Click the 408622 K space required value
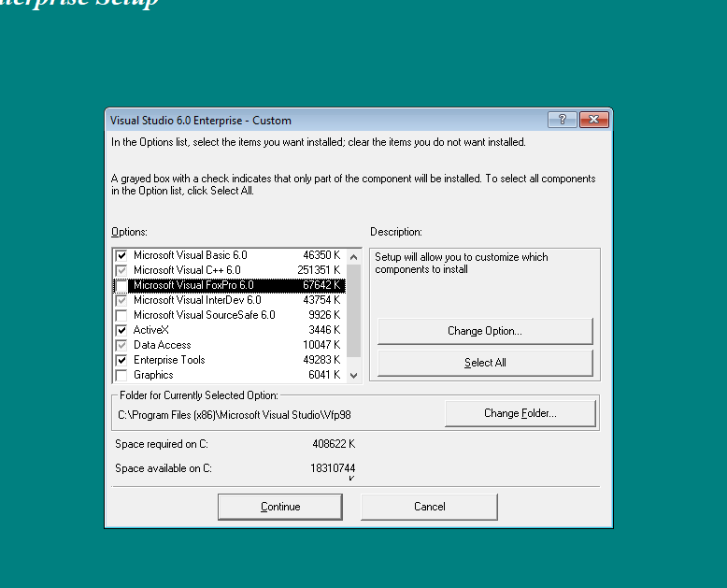The image size is (727, 588). pos(334,444)
